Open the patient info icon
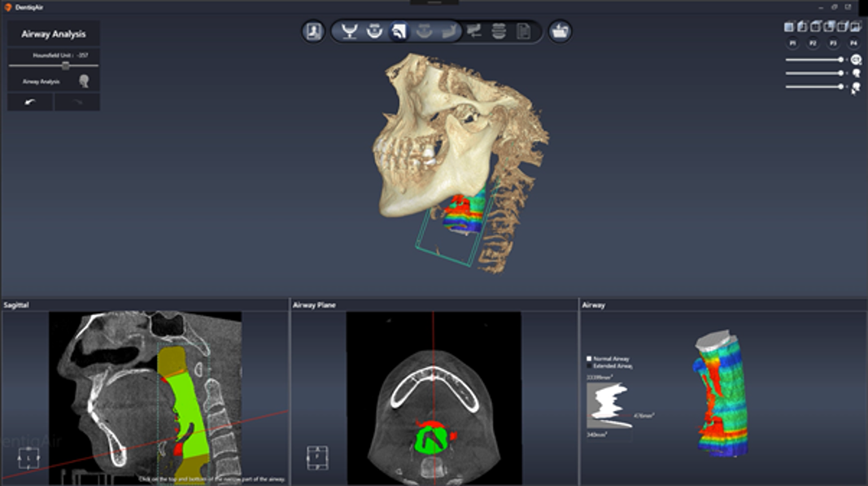This screenshot has height=486, width=868. [312, 32]
